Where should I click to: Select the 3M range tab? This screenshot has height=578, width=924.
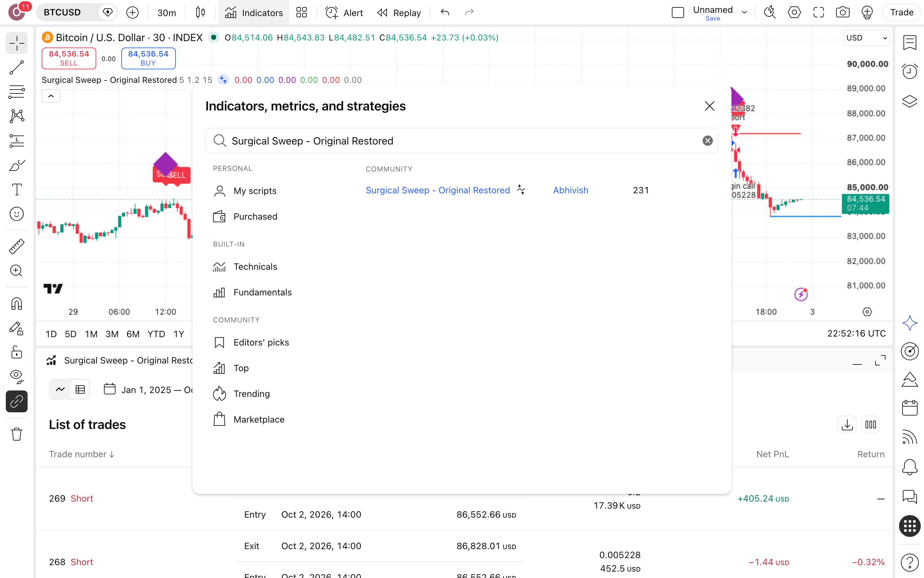[x=112, y=334]
